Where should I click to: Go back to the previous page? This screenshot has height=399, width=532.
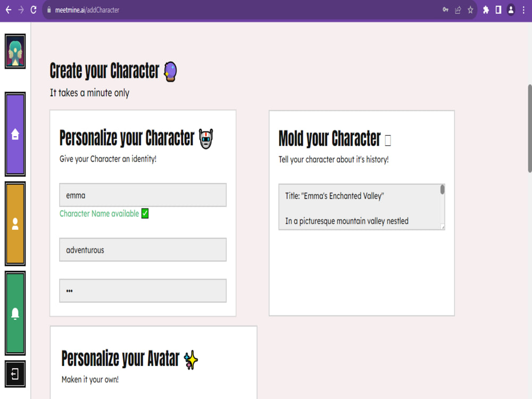(9, 10)
